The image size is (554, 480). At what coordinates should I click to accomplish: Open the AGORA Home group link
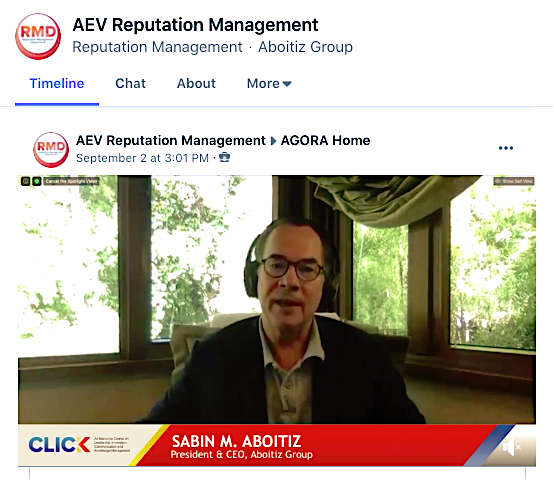[325, 141]
